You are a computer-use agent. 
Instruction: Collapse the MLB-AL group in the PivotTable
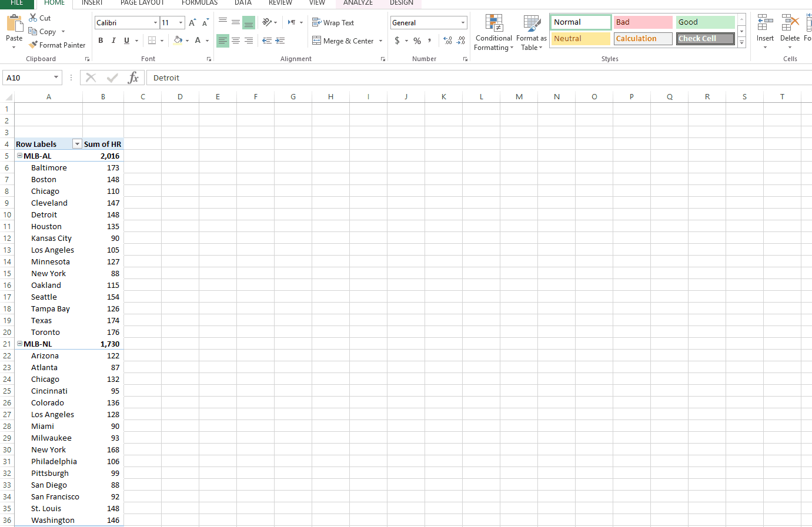(x=19, y=156)
